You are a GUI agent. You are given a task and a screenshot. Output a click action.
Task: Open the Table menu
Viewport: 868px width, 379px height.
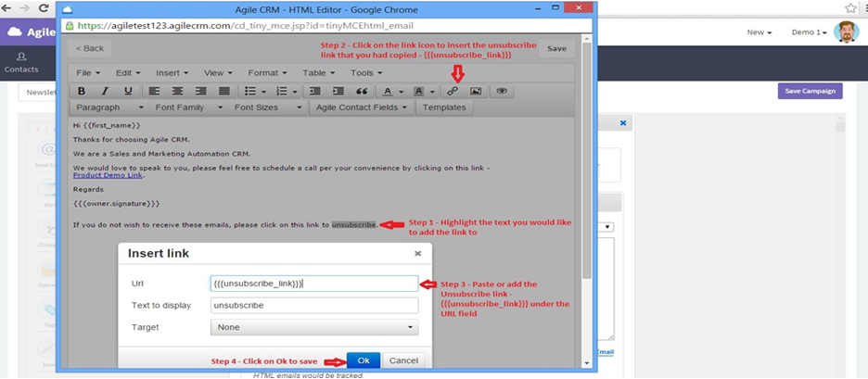point(318,73)
